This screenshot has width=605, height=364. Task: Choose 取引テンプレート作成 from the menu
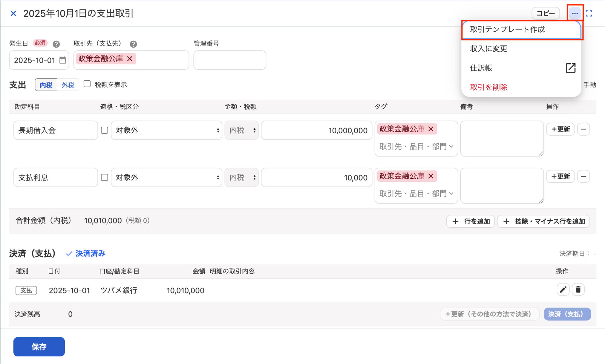[x=522, y=30]
